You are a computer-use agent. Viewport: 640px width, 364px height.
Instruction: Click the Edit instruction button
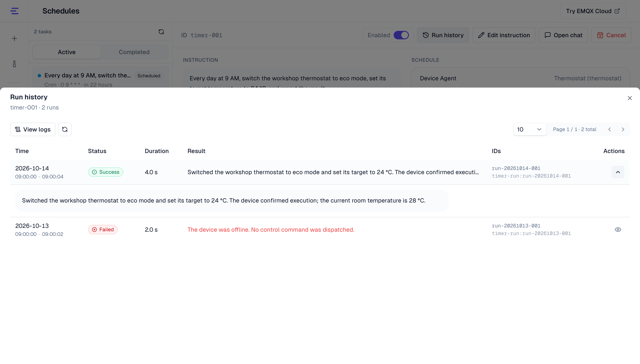tap(503, 35)
